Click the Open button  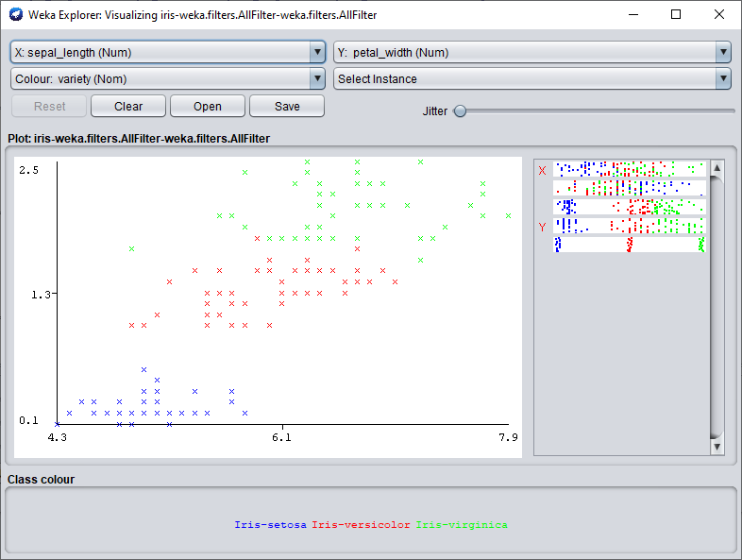[208, 106]
